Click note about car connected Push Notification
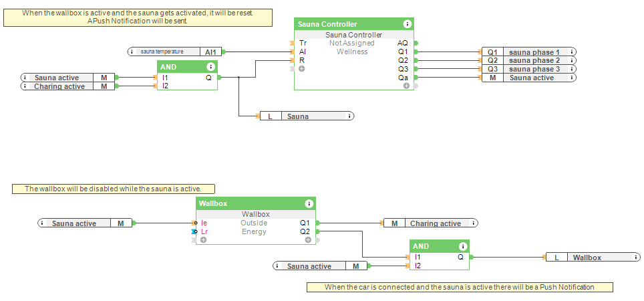 click(460, 287)
